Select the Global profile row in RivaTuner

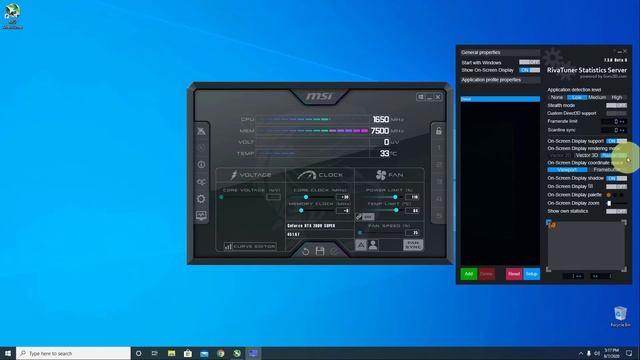[x=500, y=99]
